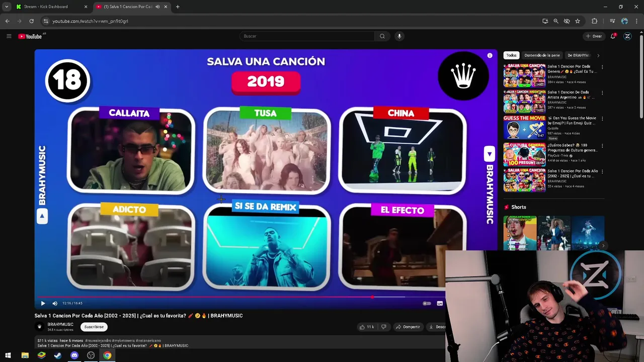Open options for Salva 1 Cancion Genero video
The width and height of the screenshot is (644, 362).
point(602,67)
